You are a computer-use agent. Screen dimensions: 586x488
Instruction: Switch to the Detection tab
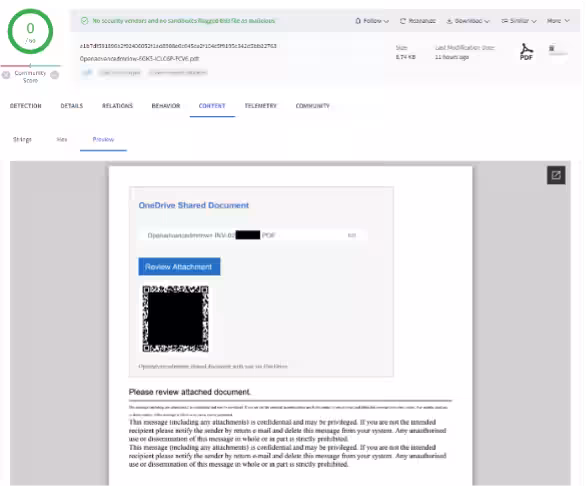click(25, 106)
